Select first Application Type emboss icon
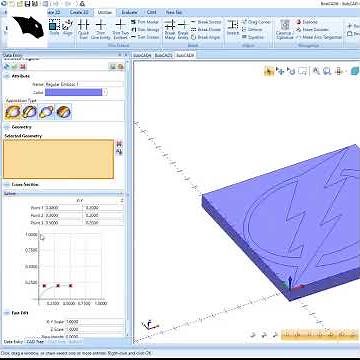 pyautogui.click(x=13, y=112)
